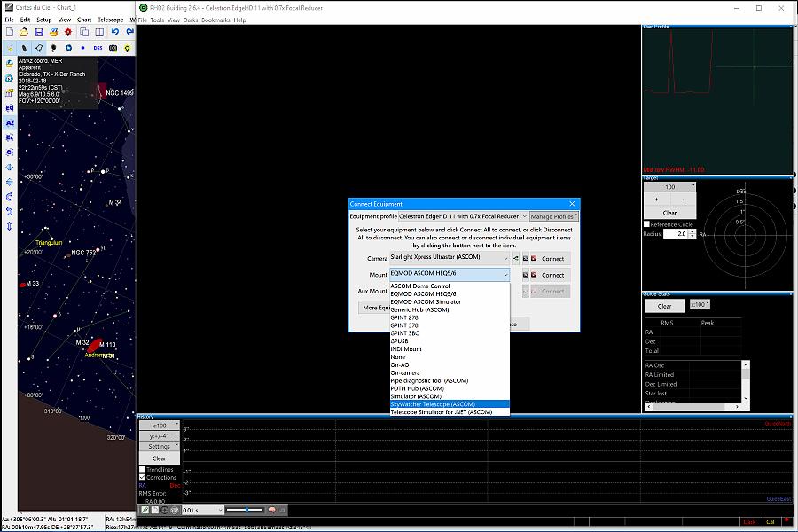Choose EQMOD ASCOM Simulator in the list
The width and height of the screenshot is (798, 532).
point(450,301)
